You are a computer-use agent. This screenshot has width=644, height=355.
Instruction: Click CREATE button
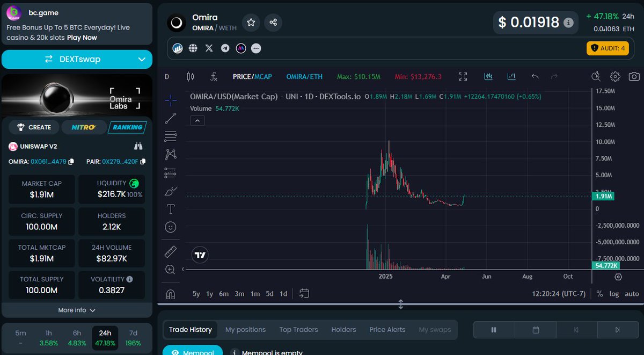34,127
